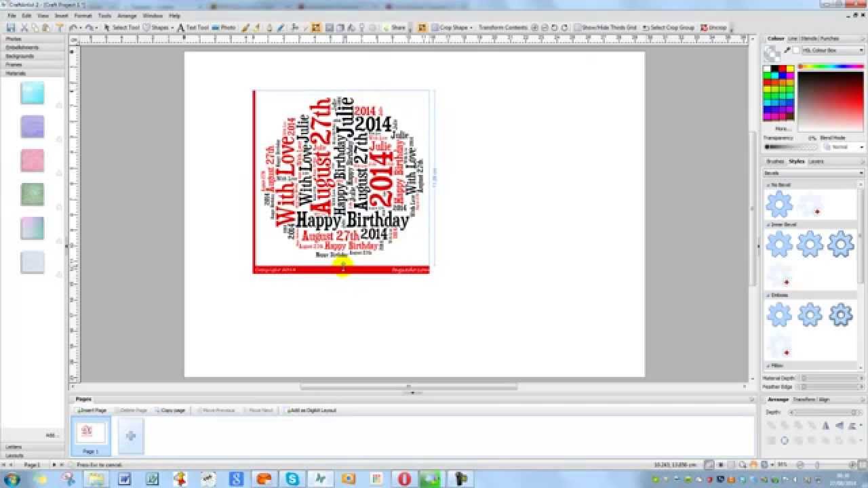The height and width of the screenshot is (488, 868).
Task: Apply the third Inner Bevel gear style
Action: click(840, 244)
